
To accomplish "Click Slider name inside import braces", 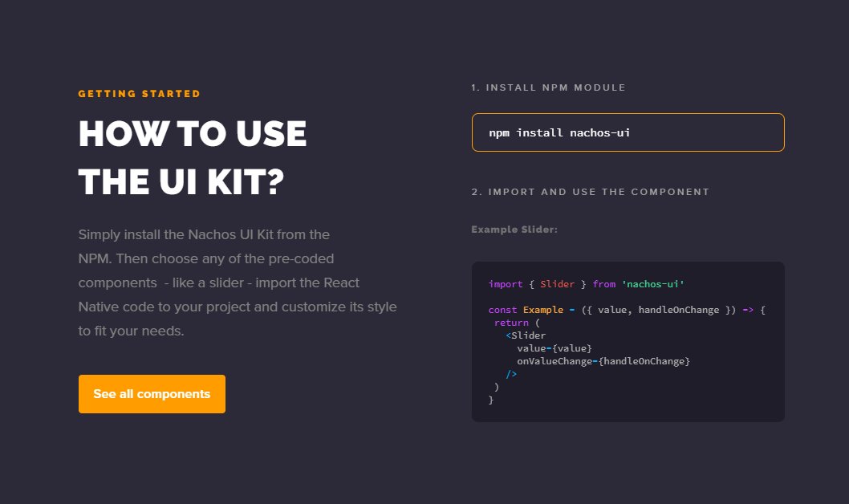I will (557, 284).
